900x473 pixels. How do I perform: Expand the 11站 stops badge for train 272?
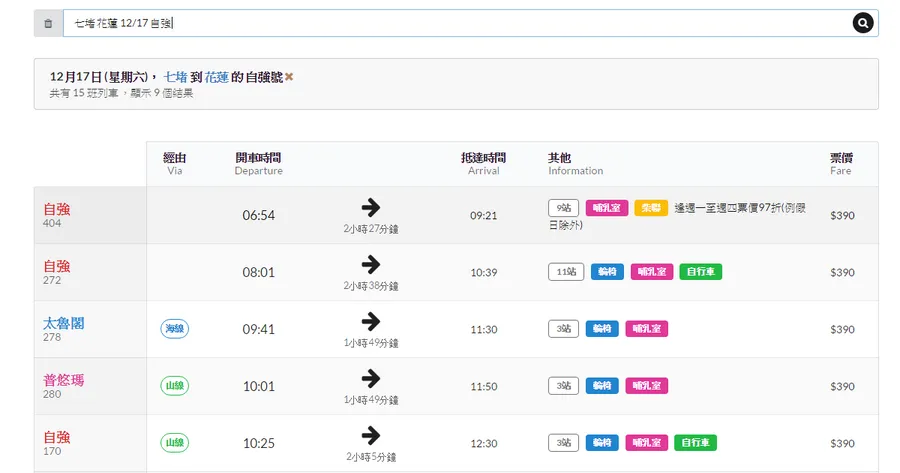coord(566,272)
